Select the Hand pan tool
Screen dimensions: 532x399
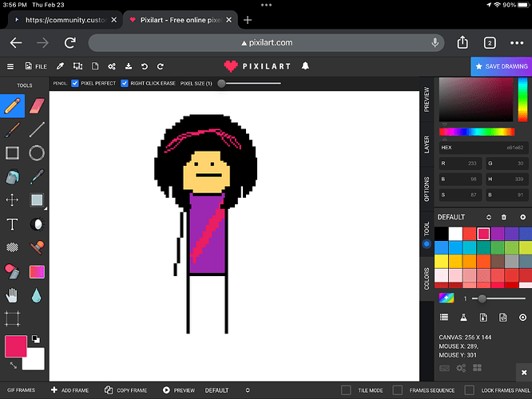tap(12, 295)
